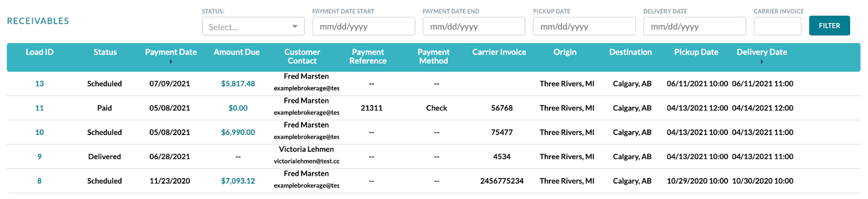This screenshot has height=199, width=868.
Task: Select the Paid status cell
Action: 105,108
